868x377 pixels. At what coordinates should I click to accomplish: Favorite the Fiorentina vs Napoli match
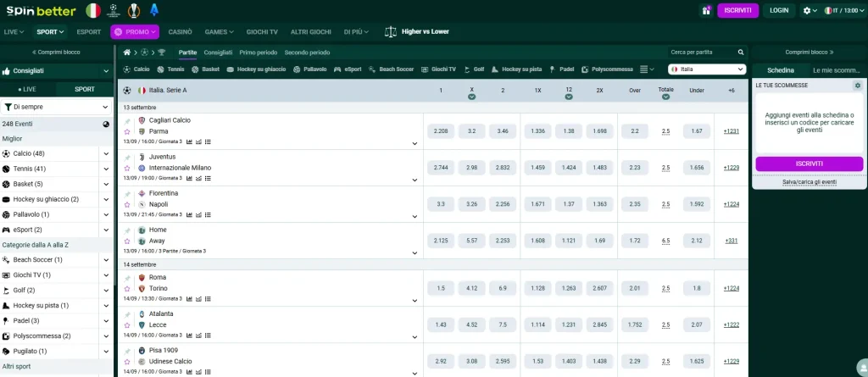pyautogui.click(x=127, y=205)
